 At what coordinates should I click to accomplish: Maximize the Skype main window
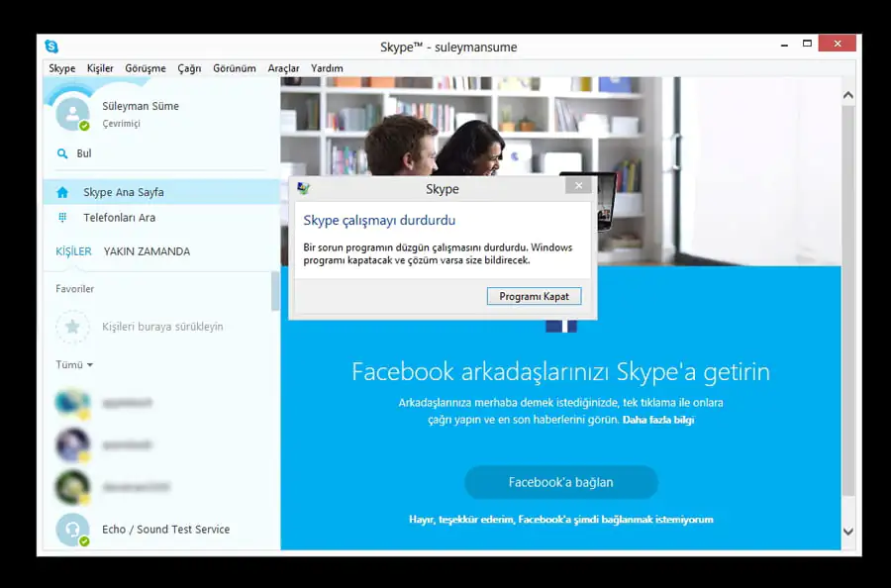point(807,44)
